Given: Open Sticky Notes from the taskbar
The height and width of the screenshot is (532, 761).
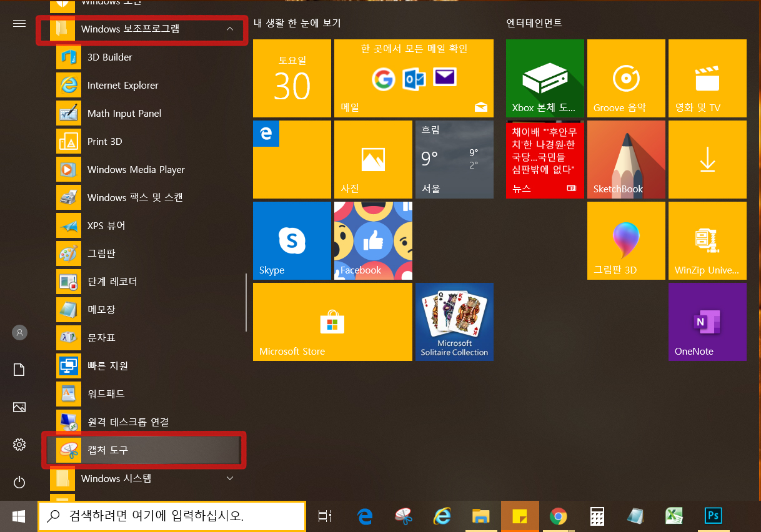Looking at the screenshot, I should pos(520,516).
